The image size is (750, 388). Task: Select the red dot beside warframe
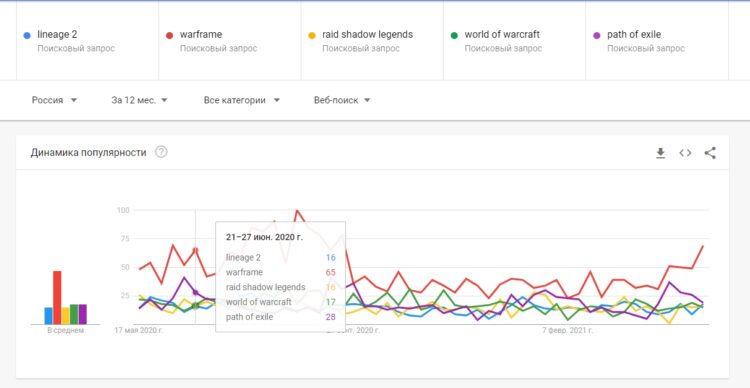pyautogui.click(x=169, y=35)
